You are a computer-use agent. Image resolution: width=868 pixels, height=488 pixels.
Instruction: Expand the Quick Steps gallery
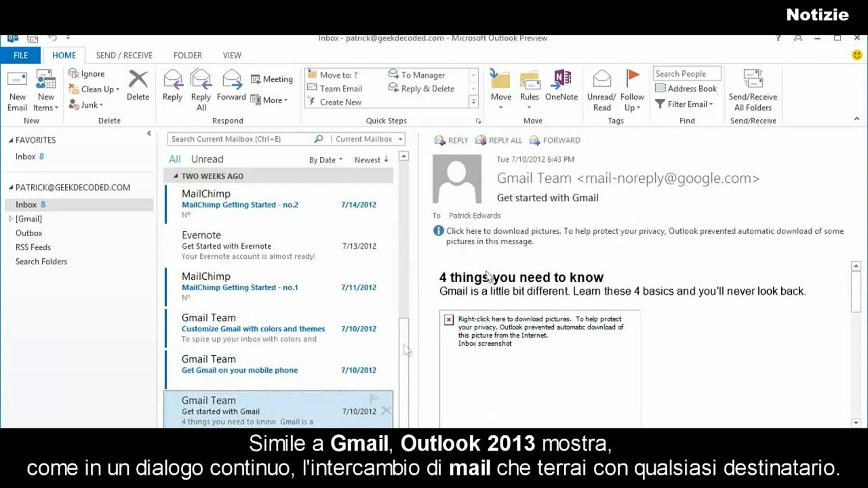pyautogui.click(x=473, y=102)
